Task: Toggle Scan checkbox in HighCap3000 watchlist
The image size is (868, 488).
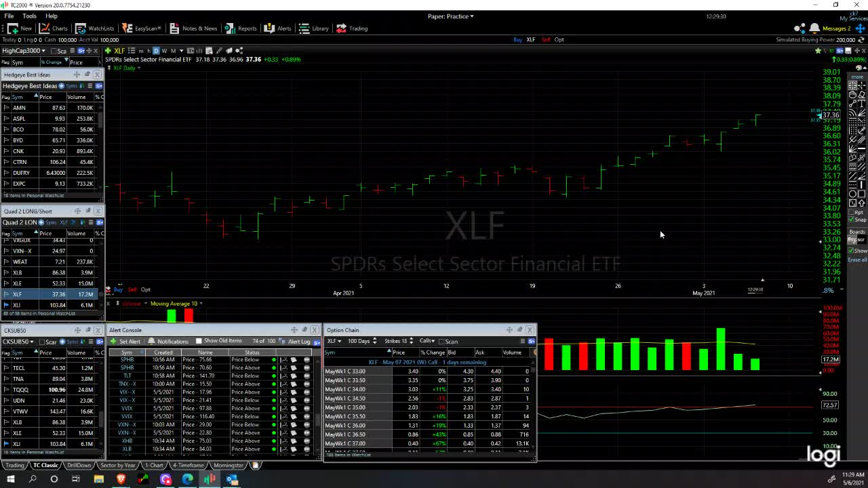Action: [54, 51]
